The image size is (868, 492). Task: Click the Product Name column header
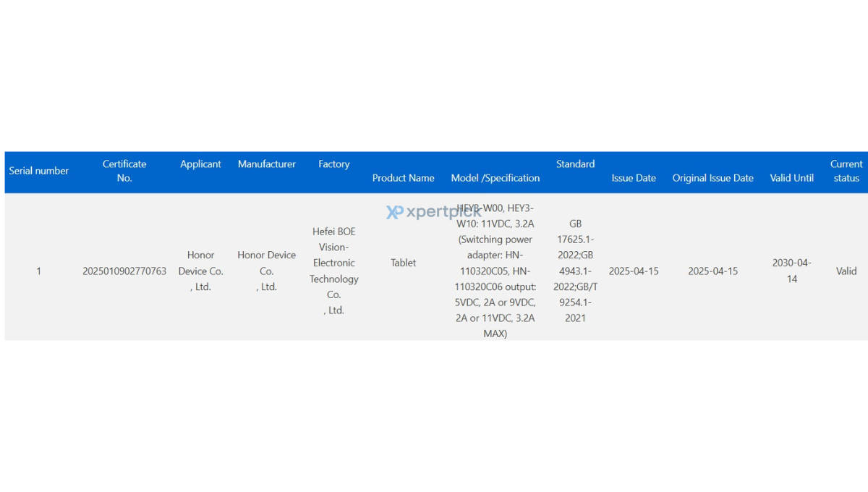[404, 178]
